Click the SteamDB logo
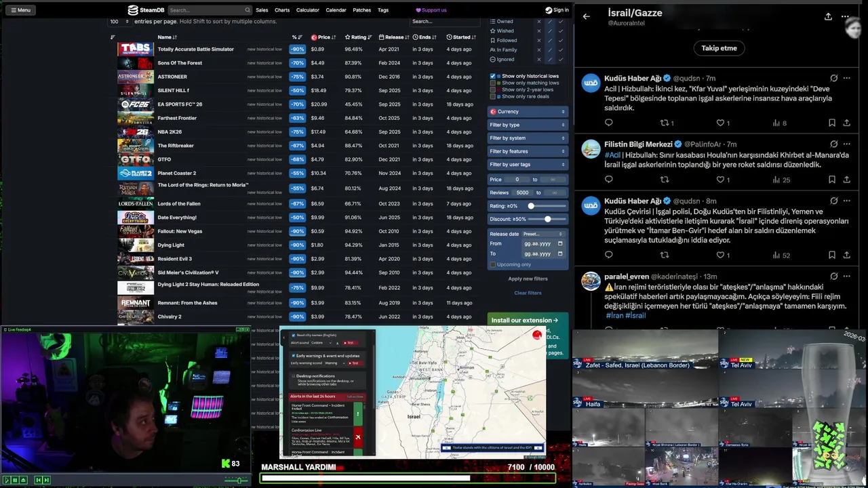The image size is (868, 488). click(146, 10)
